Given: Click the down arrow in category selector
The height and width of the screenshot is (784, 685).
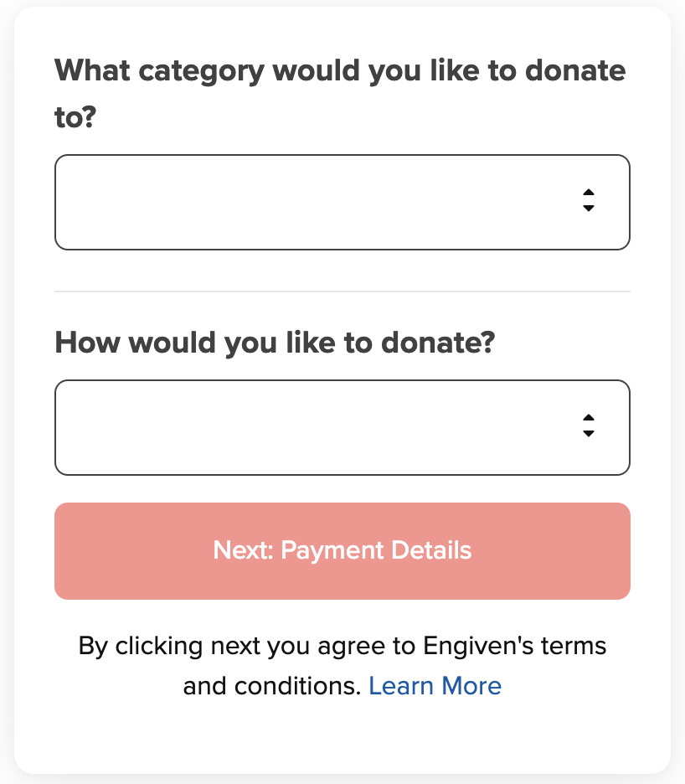Looking at the screenshot, I should [x=589, y=208].
